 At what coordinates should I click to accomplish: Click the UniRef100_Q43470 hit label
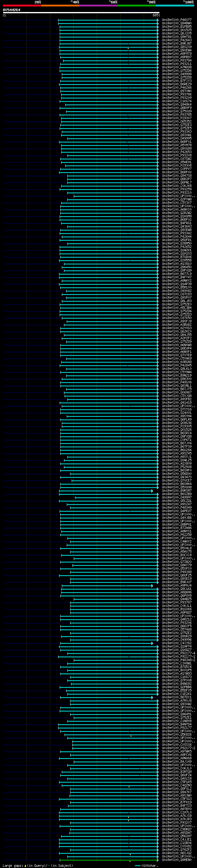tap(177, 477)
